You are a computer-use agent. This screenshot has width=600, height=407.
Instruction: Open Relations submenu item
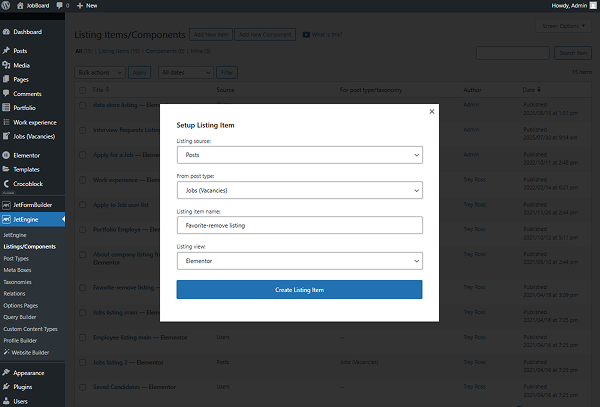point(14,294)
